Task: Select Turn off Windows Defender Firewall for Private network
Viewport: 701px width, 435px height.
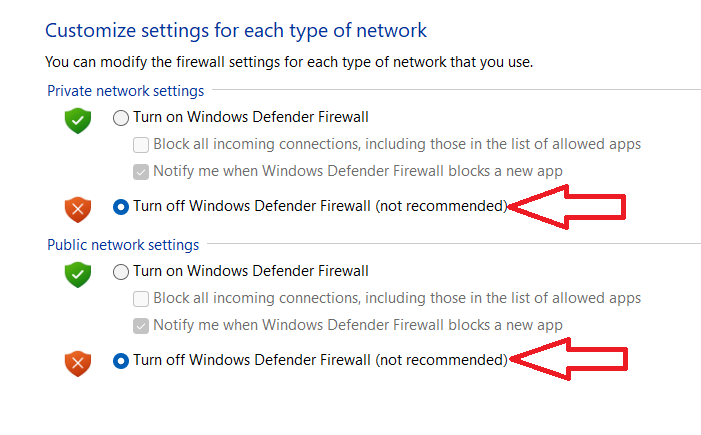Action: [121, 207]
